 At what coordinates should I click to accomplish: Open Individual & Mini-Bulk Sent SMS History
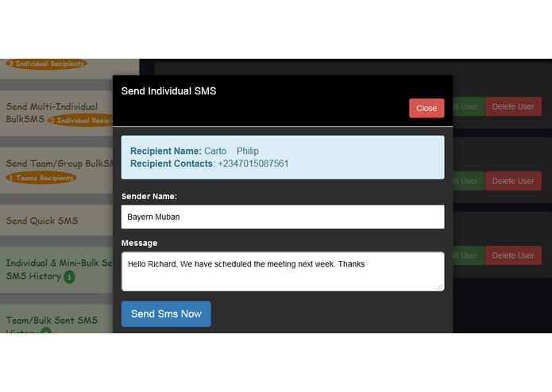pos(56,269)
